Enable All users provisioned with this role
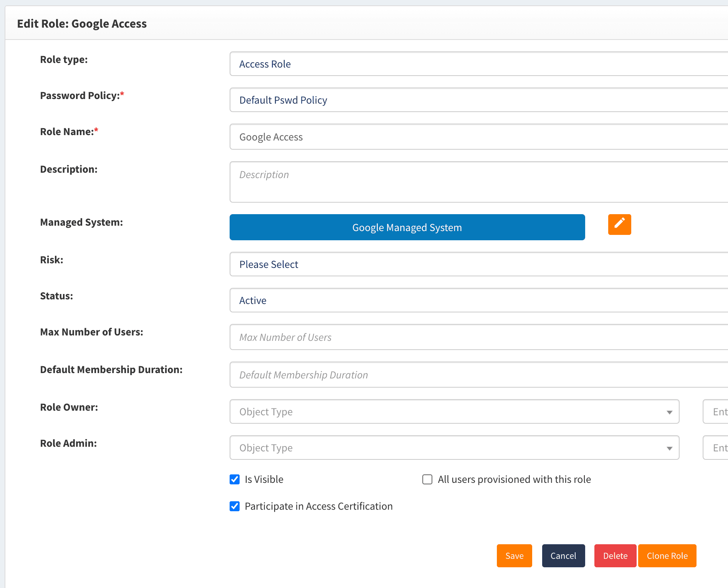728x588 pixels. pyautogui.click(x=427, y=479)
